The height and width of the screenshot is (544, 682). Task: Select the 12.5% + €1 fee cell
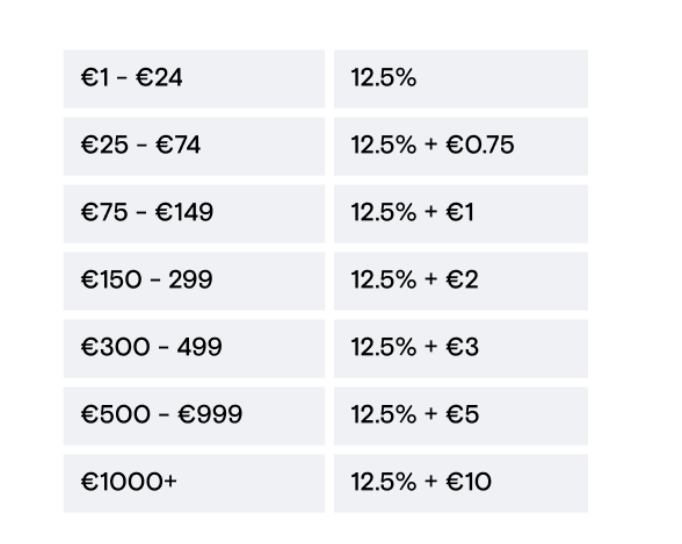coord(461,213)
